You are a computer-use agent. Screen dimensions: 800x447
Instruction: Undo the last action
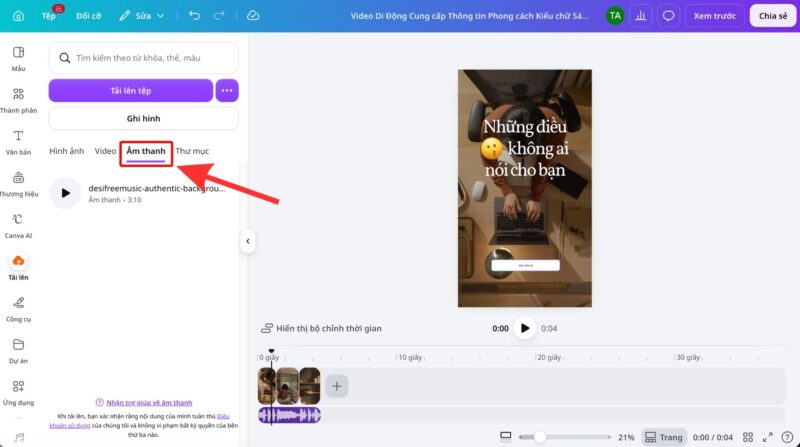pos(194,16)
